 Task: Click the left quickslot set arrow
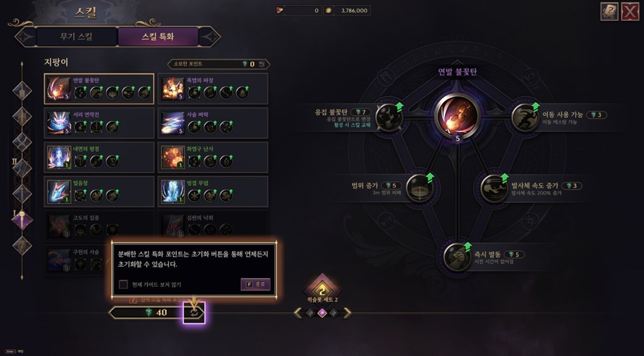click(x=298, y=313)
